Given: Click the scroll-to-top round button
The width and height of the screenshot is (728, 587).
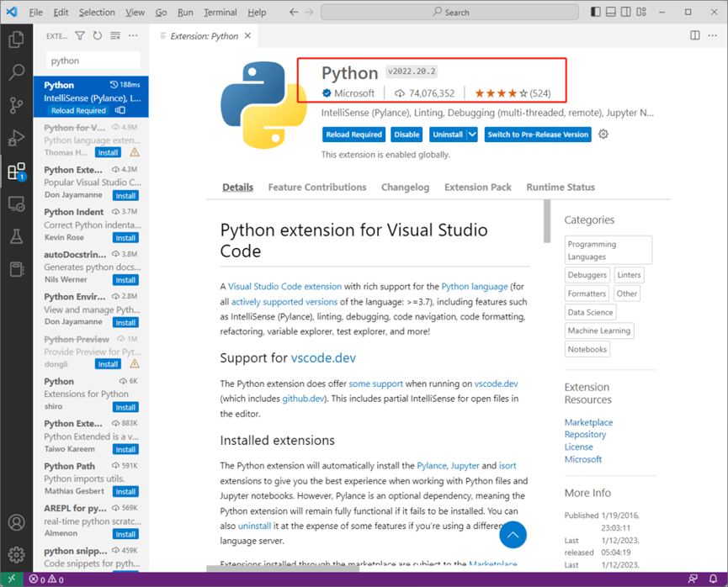Looking at the screenshot, I should (x=513, y=535).
